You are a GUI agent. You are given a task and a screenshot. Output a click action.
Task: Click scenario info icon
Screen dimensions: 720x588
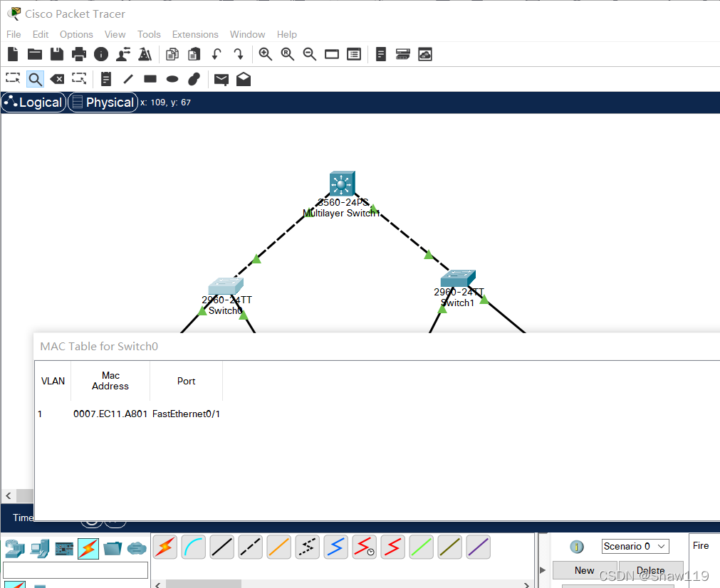577,547
